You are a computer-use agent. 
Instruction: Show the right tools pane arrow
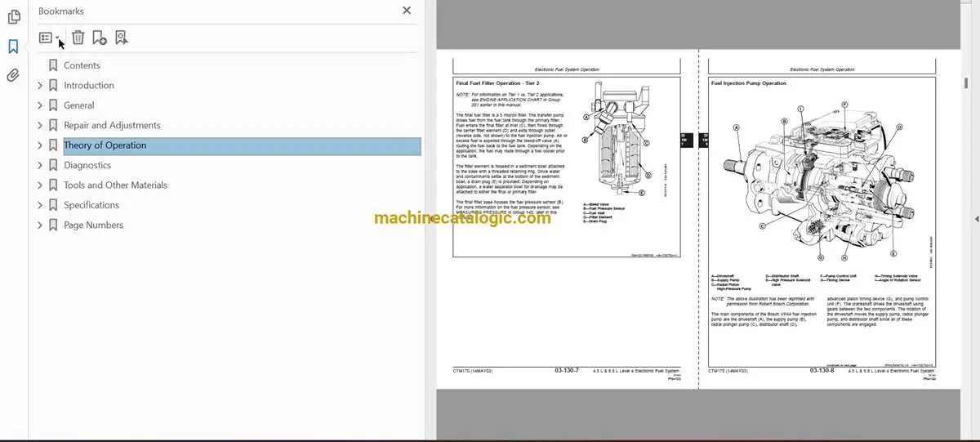click(977, 219)
